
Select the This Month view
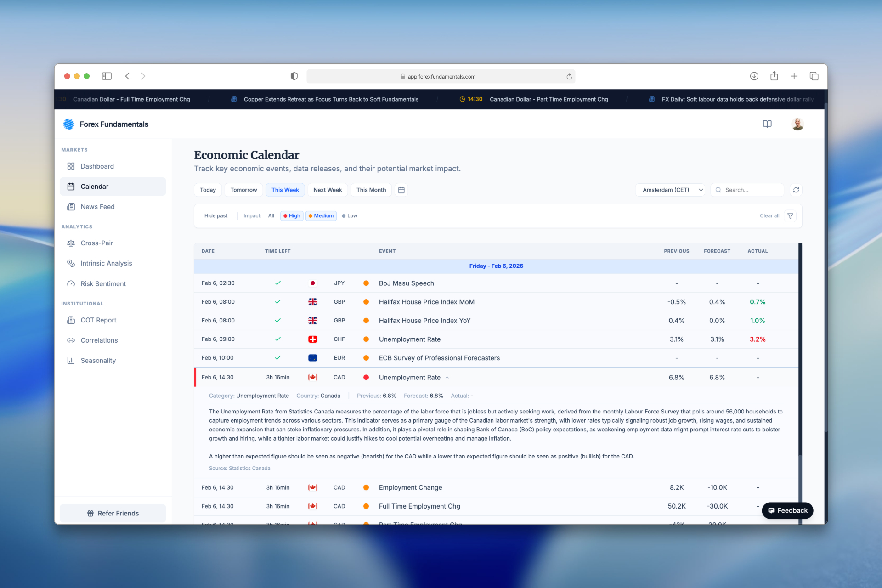(371, 190)
